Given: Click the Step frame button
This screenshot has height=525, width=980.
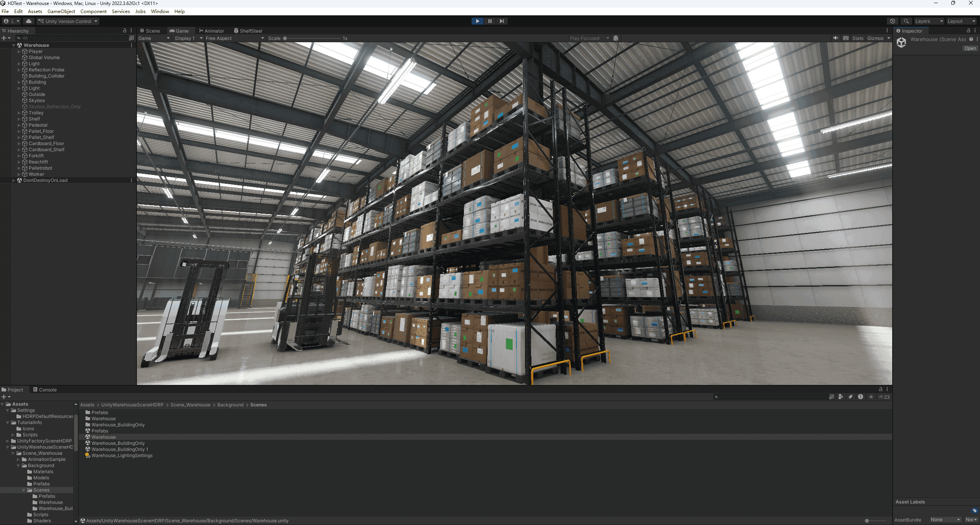Looking at the screenshot, I should click(x=502, y=21).
